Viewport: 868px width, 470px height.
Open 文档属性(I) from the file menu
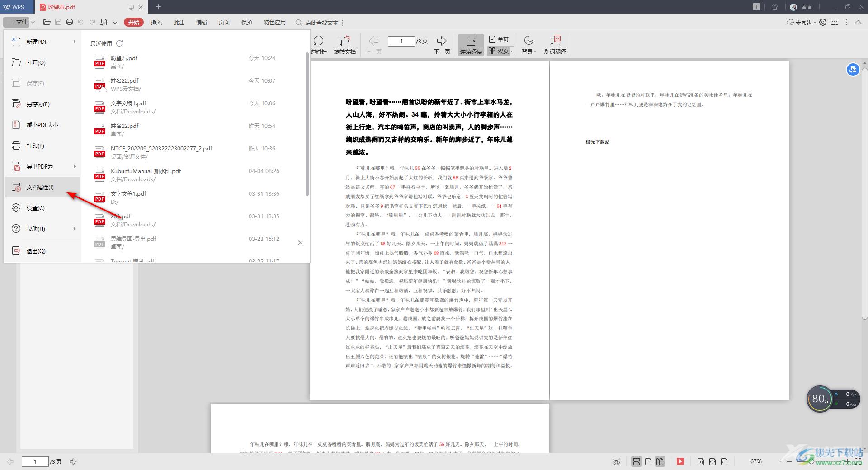pos(42,187)
